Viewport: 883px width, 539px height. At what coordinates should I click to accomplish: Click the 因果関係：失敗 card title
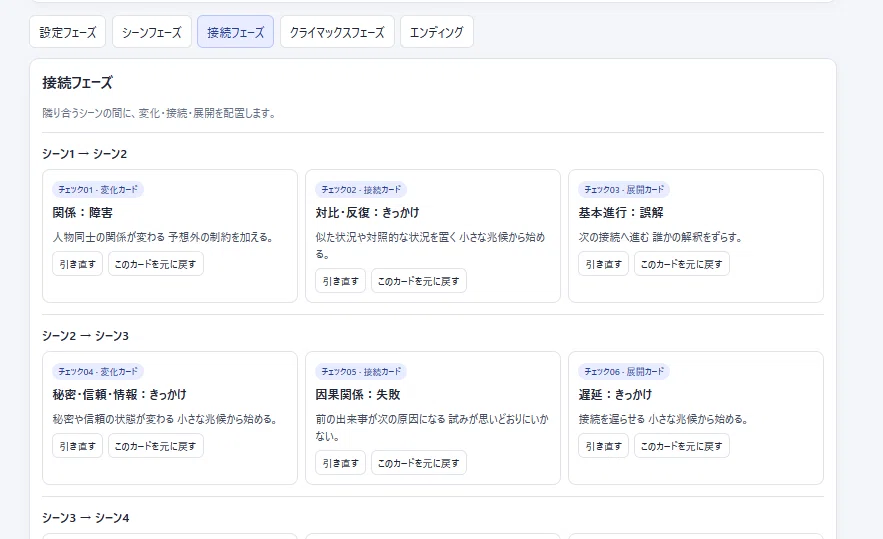click(358, 395)
